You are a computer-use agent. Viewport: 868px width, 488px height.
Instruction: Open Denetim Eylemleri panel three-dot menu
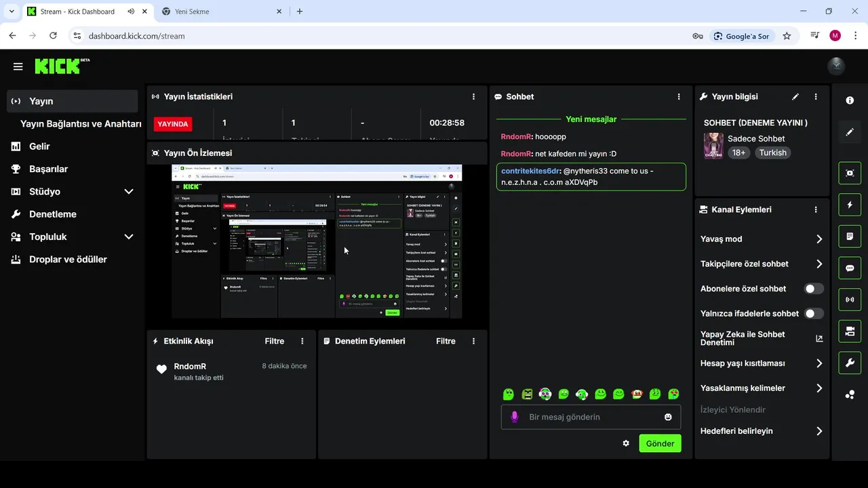(473, 341)
